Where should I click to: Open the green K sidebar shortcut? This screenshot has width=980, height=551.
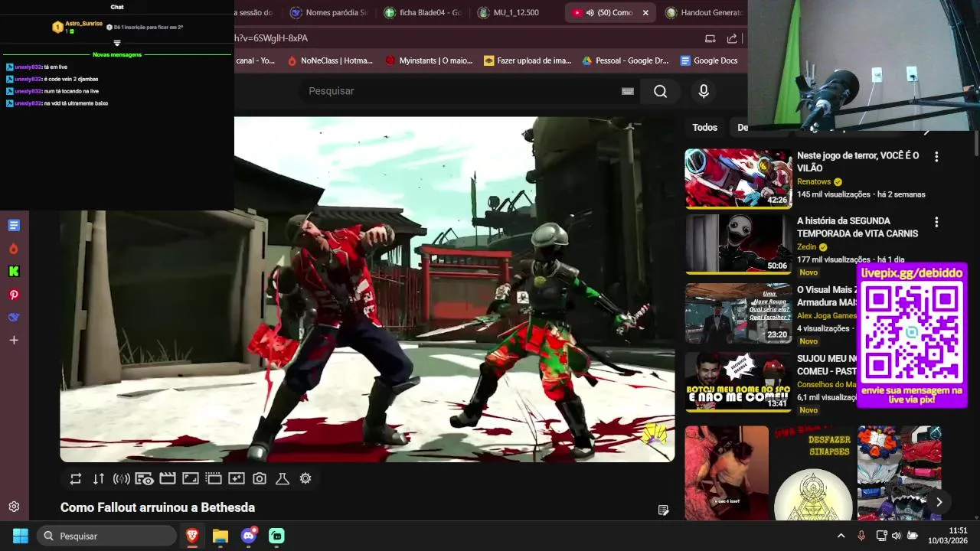[14, 271]
